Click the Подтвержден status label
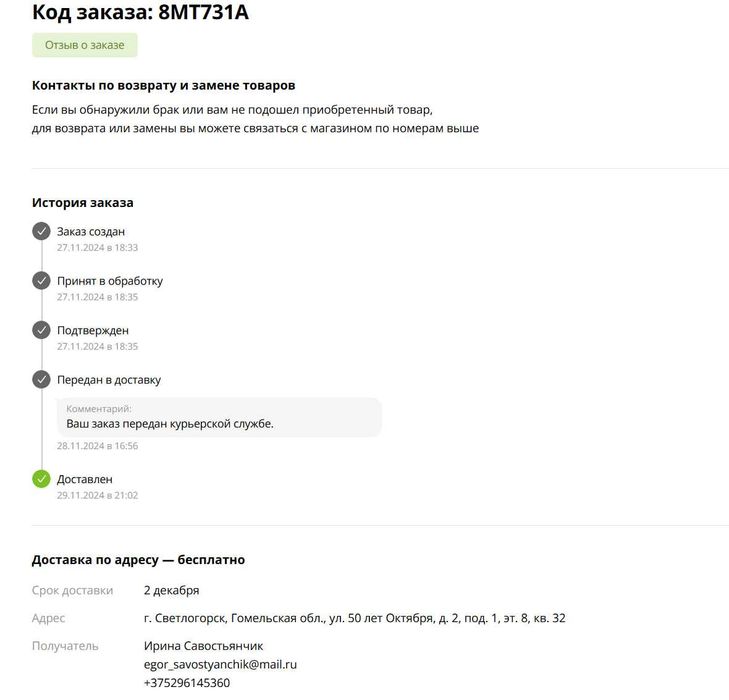 click(93, 330)
